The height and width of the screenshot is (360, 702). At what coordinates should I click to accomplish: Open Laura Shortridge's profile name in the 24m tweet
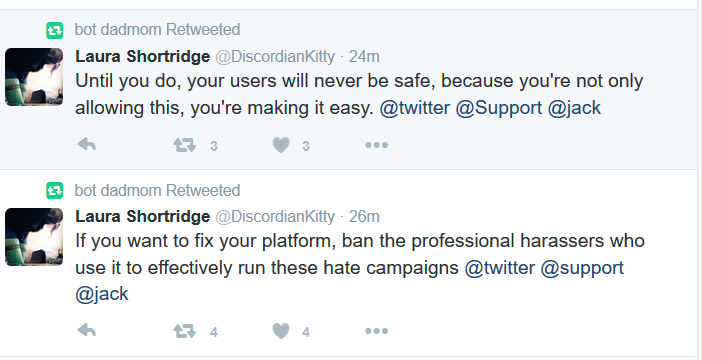(x=142, y=57)
